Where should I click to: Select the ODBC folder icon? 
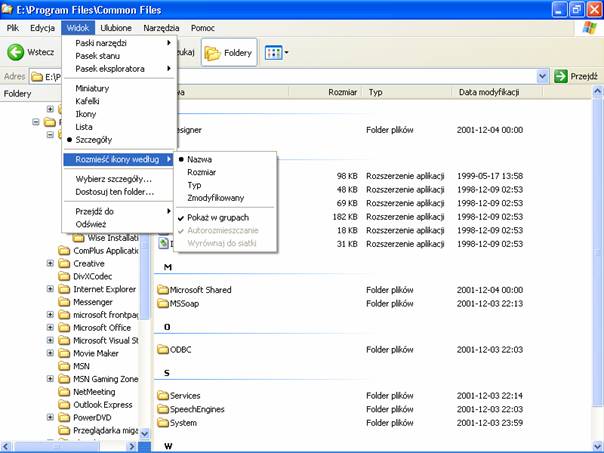pos(163,350)
